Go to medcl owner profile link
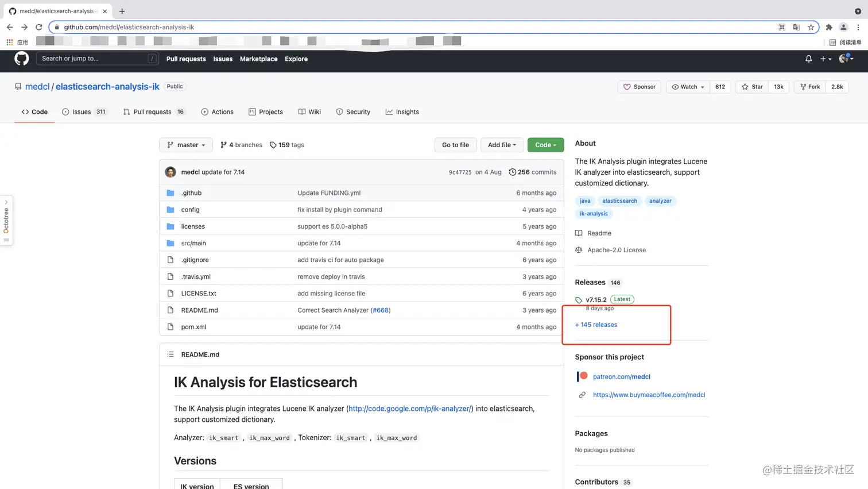The height and width of the screenshot is (489, 868). tap(37, 86)
